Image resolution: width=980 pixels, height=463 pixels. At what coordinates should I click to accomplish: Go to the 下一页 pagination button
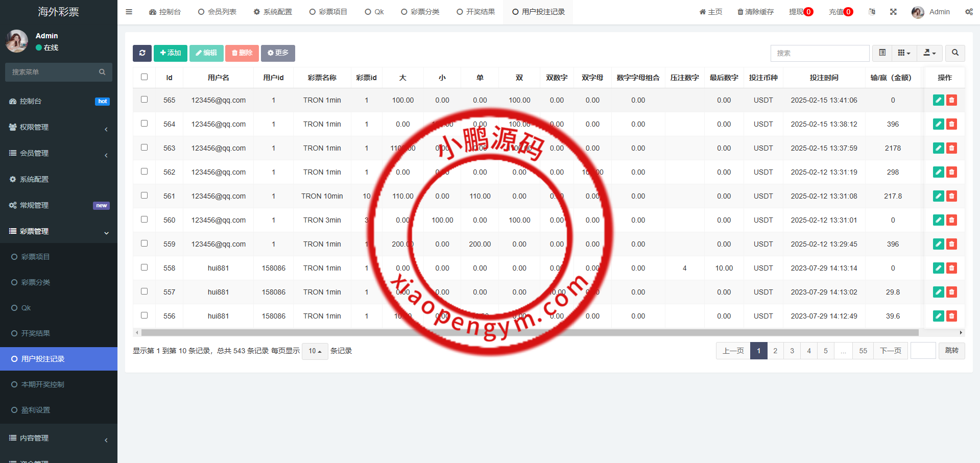pos(890,351)
